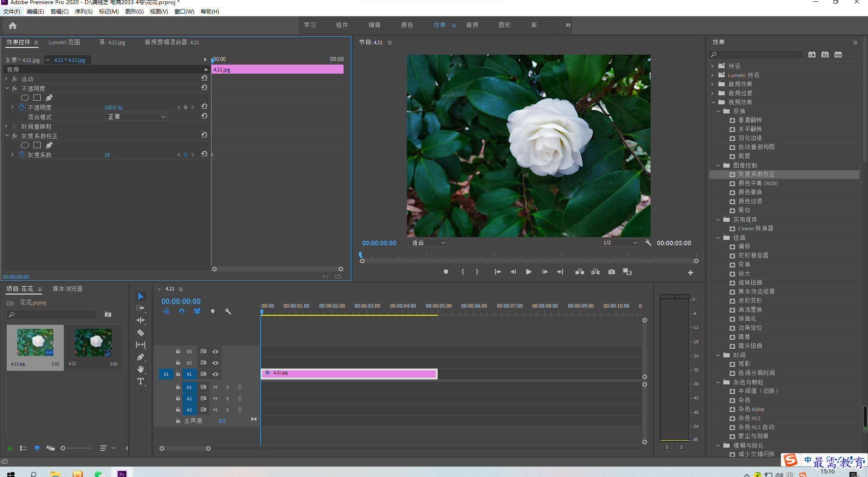This screenshot has height=477, width=868.
Task: Click the 100.0 % opacity value
Action: [113, 108]
